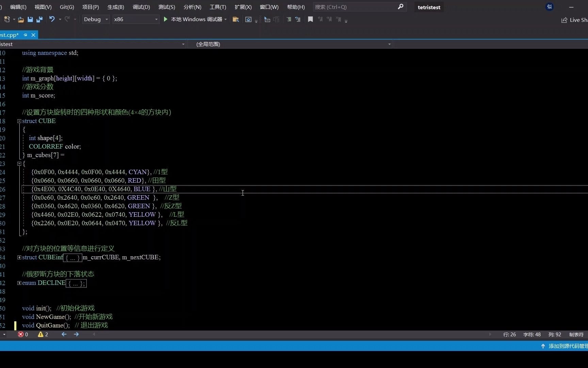
Task: Open the project scope dropdown at left
Action: pyautogui.click(x=93, y=44)
